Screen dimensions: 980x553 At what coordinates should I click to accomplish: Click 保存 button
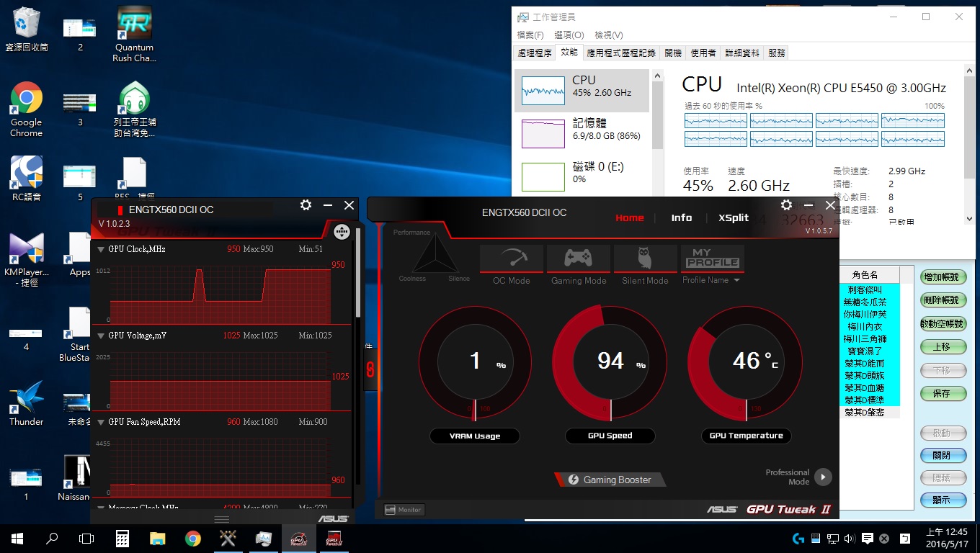(943, 394)
